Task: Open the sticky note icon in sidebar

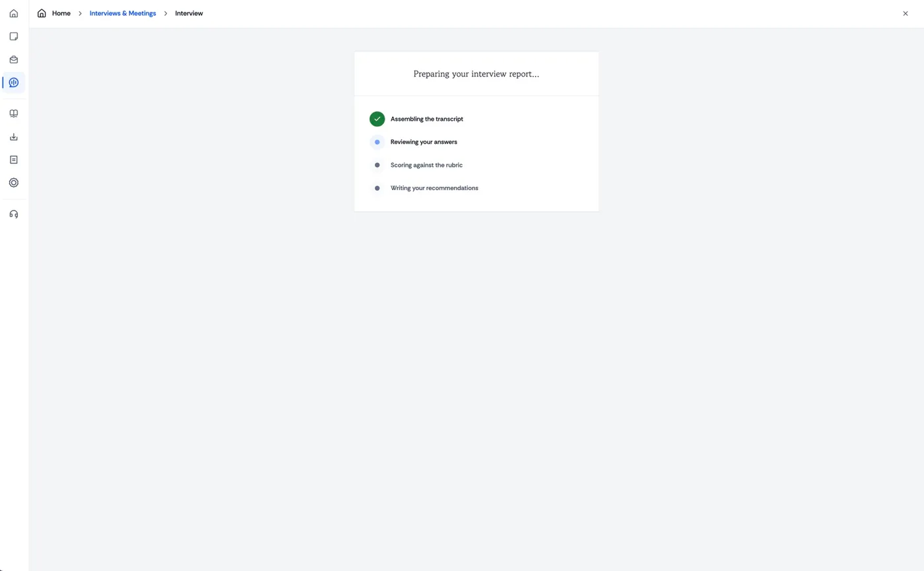Action: click(14, 36)
